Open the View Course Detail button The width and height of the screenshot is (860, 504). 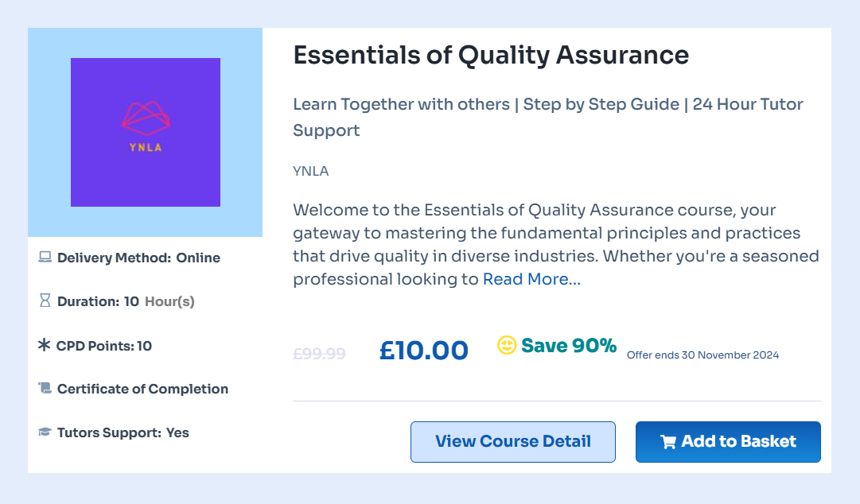(513, 441)
